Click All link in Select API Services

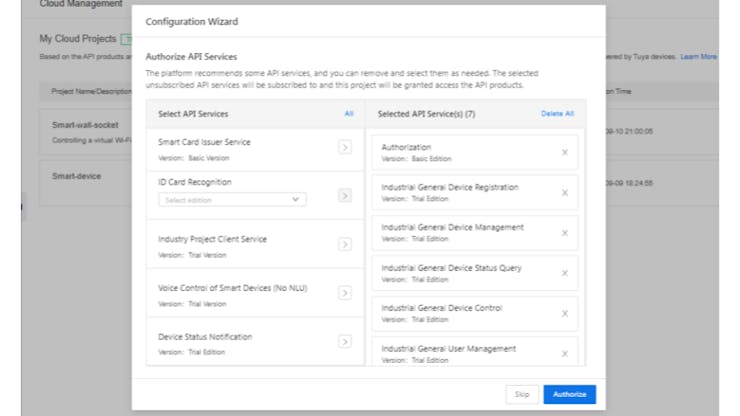pyautogui.click(x=349, y=114)
